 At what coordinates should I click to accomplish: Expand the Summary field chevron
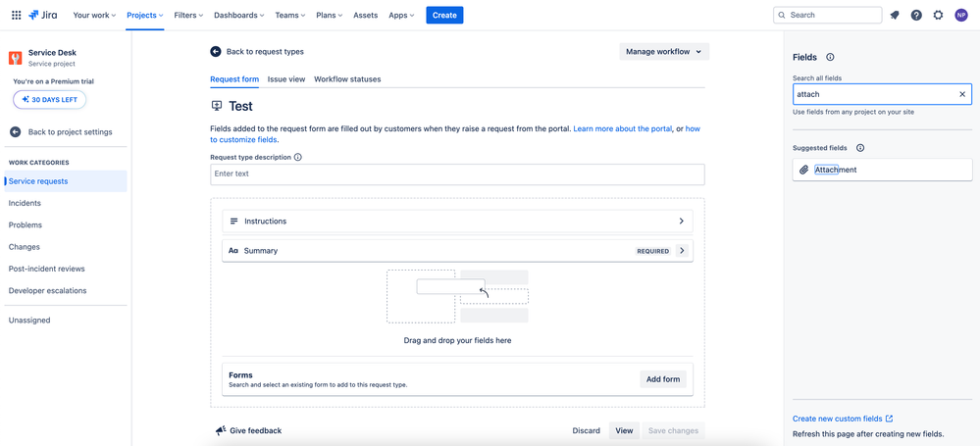(x=682, y=251)
